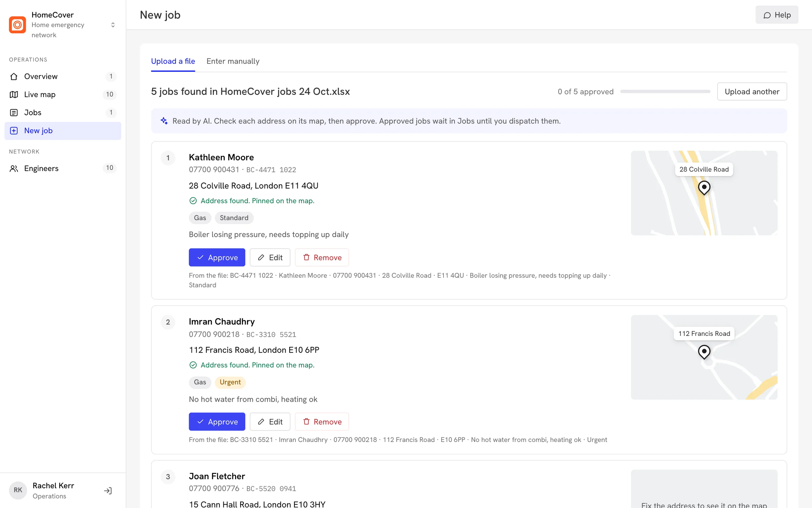Click green check icon beside Imran's address status
The width and height of the screenshot is (812, 508).
click(x=193, y=365)
